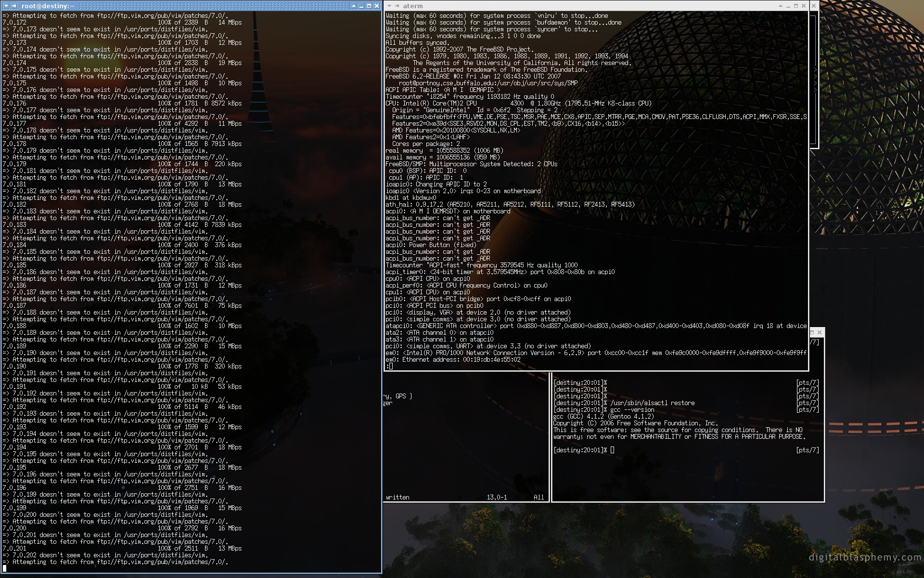Shade the root@destiny window with up-arrow icon
Screen dimensions: 924x578
coord(354,6)
